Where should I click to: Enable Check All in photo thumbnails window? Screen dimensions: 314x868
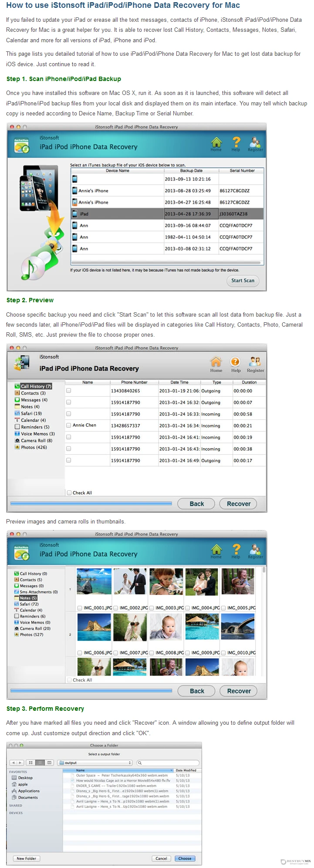[x=69, y=680]
